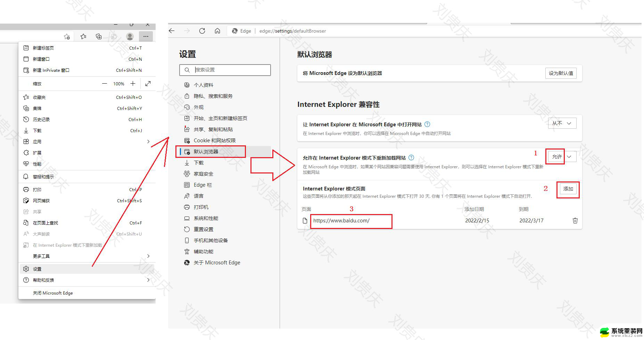Screen dimensions: 644x340
Task: Select 警报和提示 in the Edge menu
Action: click(87, 177)
